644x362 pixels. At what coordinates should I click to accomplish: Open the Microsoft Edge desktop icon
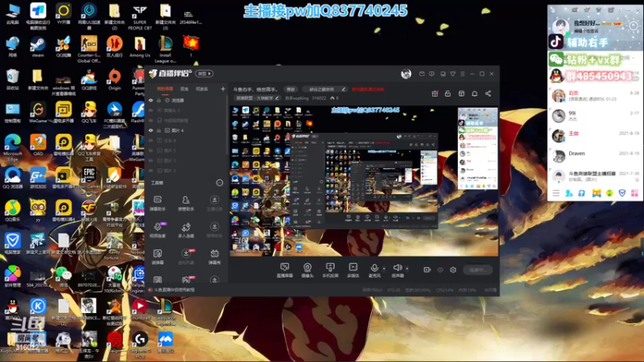(12, 147)
